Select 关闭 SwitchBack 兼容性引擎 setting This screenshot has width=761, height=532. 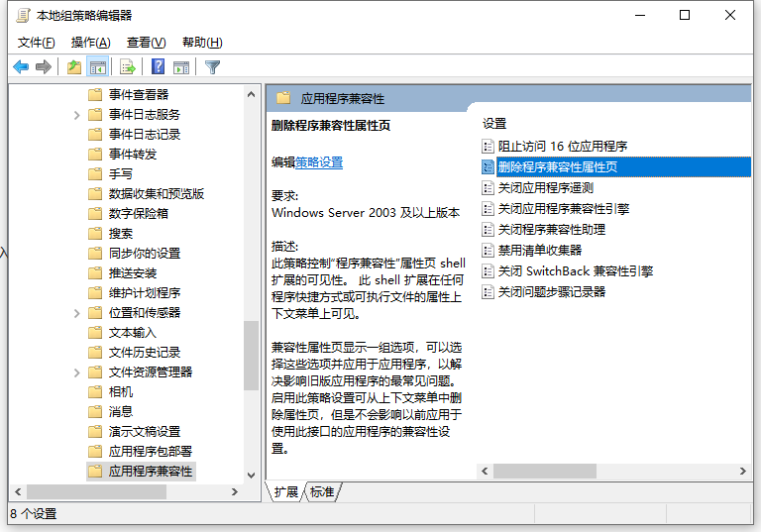[575, 270]
